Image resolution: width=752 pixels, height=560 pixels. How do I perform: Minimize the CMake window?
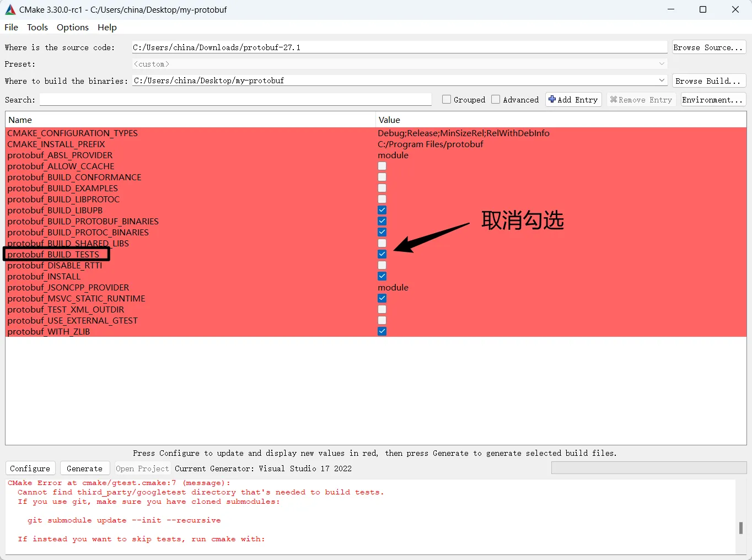click(x=671, y=9)
